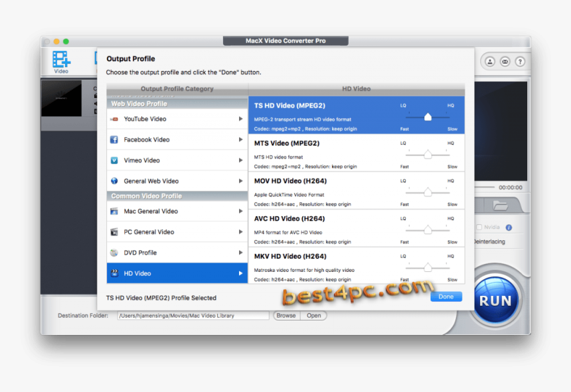Click the PC General Video icon
Viewport: 571px width, 392px height.
coord(114,232)
